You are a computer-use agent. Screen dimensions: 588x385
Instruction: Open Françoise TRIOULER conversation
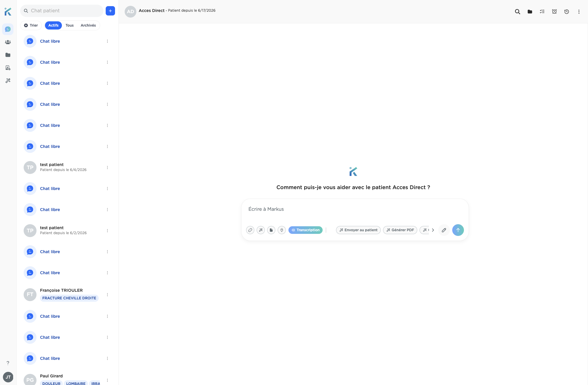pos(67,294)
